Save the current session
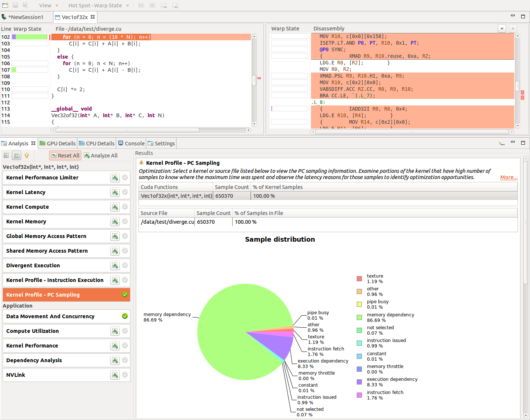Viewport: 530px width, 420px height. coord(15,5)
